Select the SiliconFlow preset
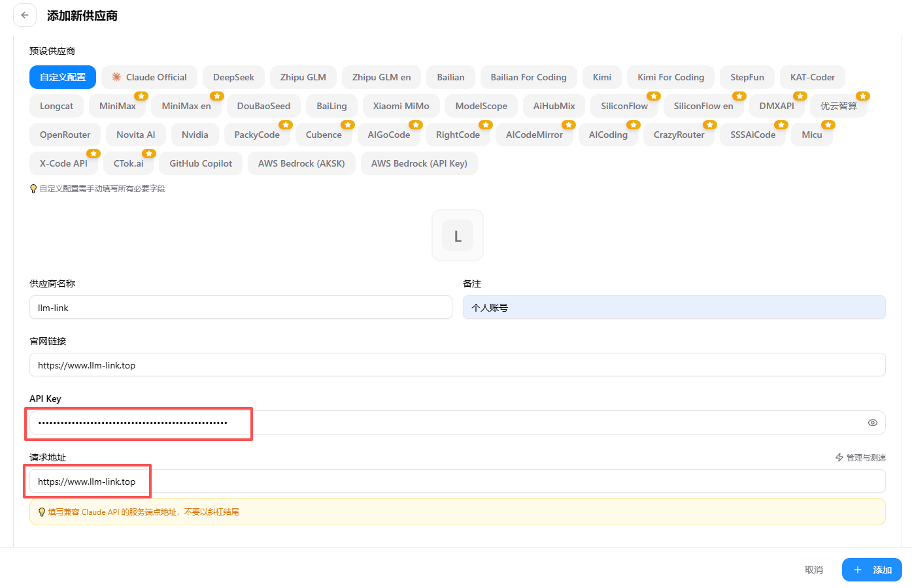This screenshot has width=912, height=588. (x=624, y=106)
